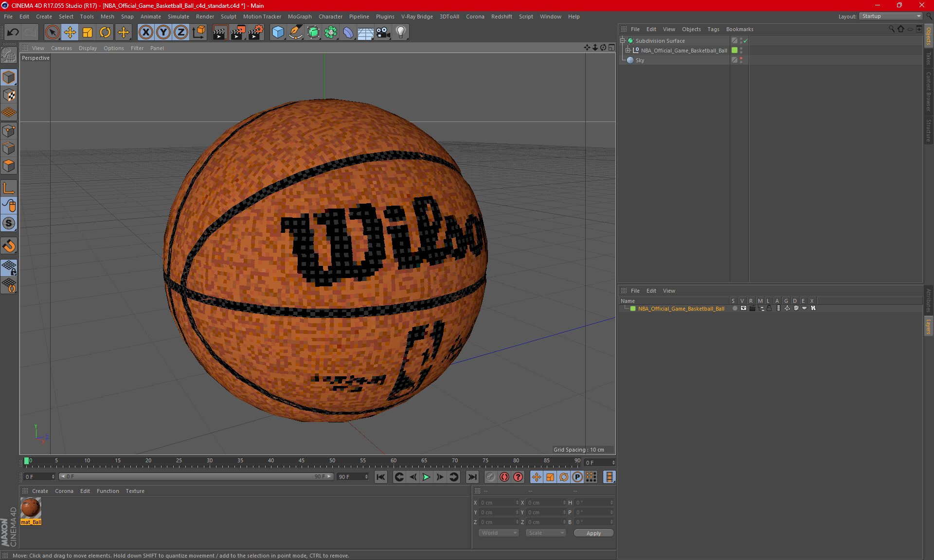Image resolution: width=934 pixels, height=560 pixels.
Task: Click frame 45 on timeline ruler
Action: (x=302, y=461)
